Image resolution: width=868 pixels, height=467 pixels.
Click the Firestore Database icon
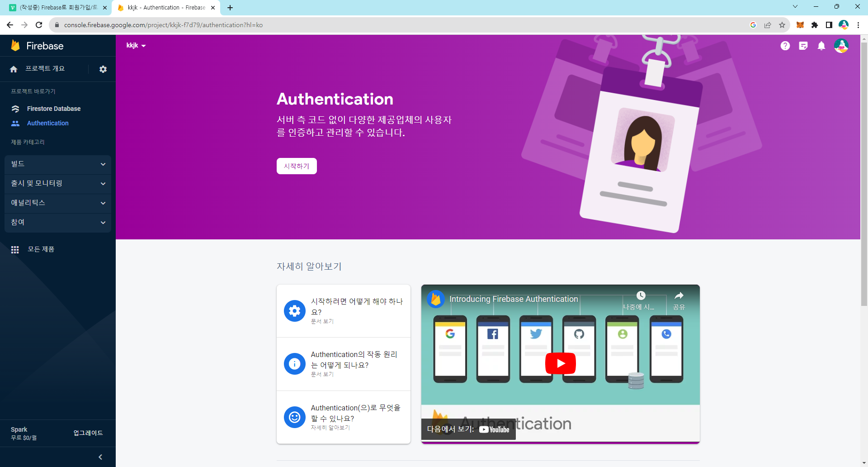(15, 109)
